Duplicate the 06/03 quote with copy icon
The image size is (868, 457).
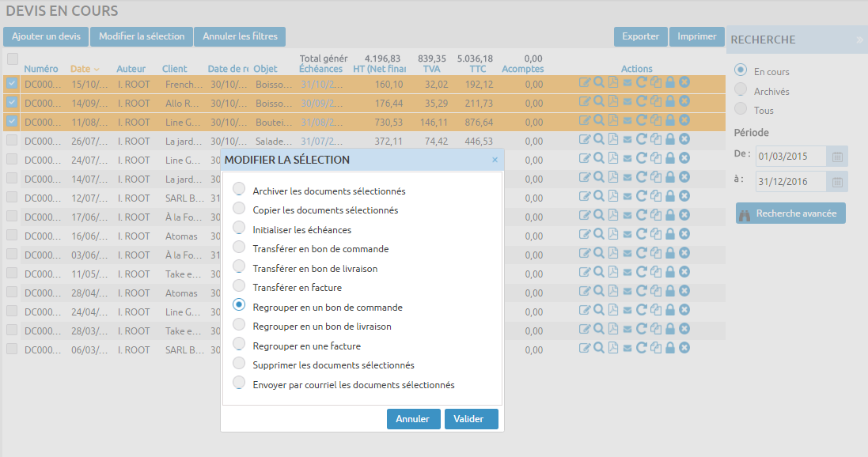coord(656,348)
